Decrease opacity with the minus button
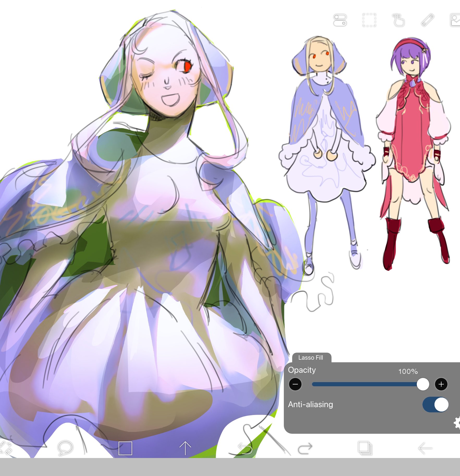This screenshot has width=460, height=476. coord(295,384)
